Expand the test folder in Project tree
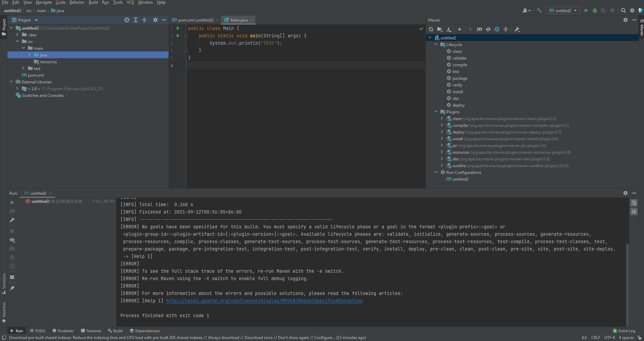Image resolution: width=644 pixels, height=341 pixels. [x=24, y=68]
